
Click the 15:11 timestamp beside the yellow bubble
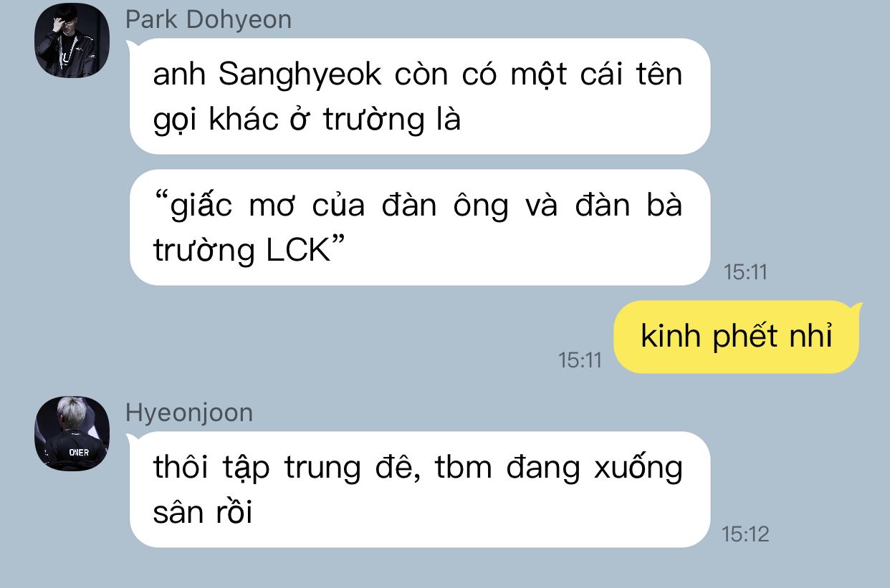coord(580,360)
